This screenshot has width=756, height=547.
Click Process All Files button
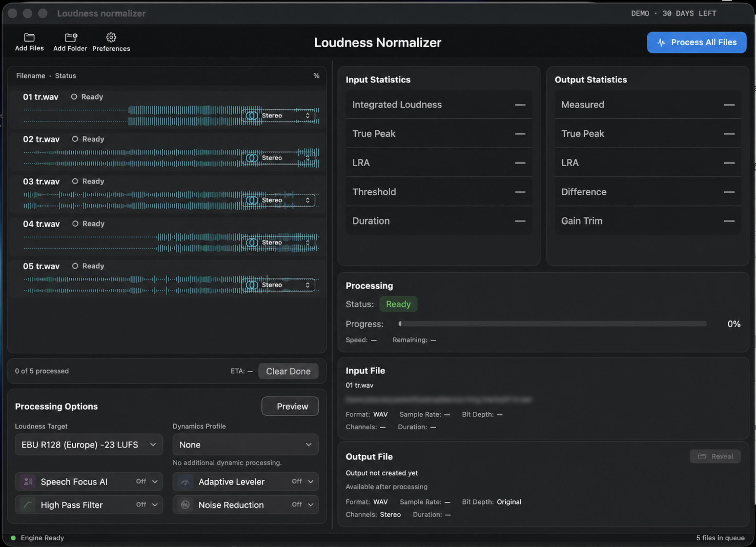click(696, 42)
